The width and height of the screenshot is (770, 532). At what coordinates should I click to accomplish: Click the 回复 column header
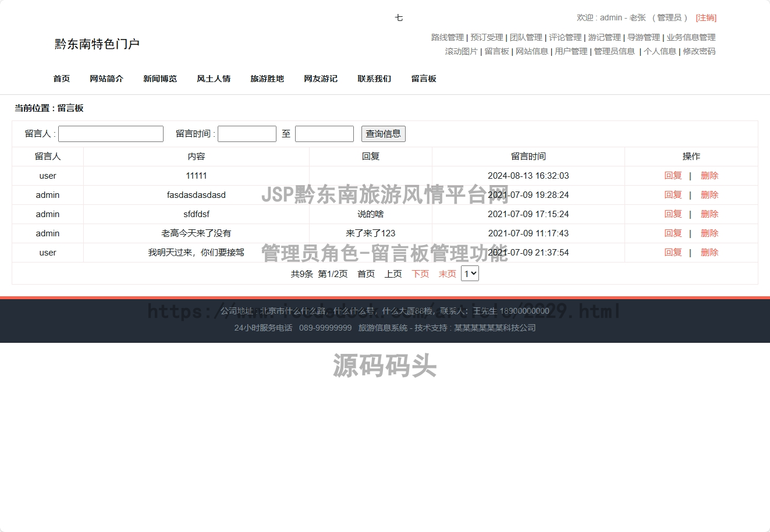tap(371, 157)
